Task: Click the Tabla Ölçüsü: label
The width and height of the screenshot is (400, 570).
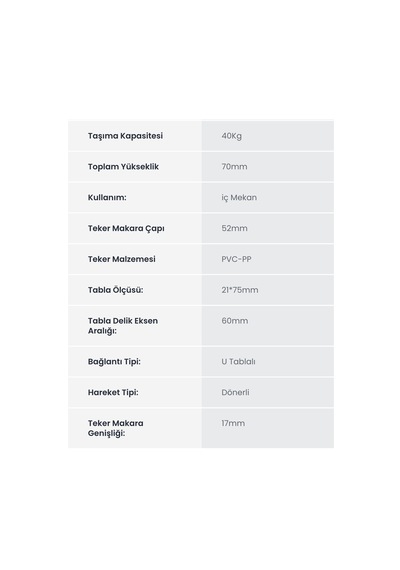Action: tap(115, 290)
